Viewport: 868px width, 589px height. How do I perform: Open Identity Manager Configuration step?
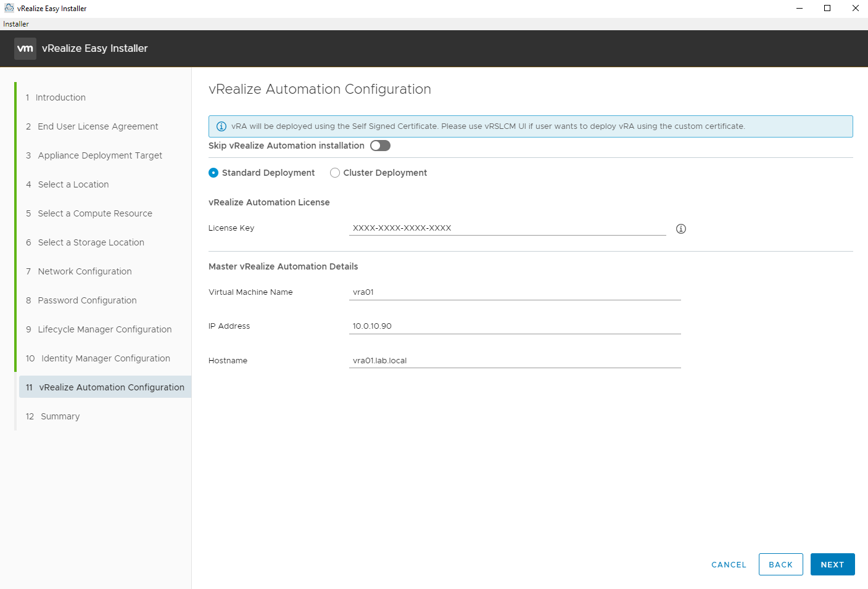pyautogui.click(x=98, y=358)
